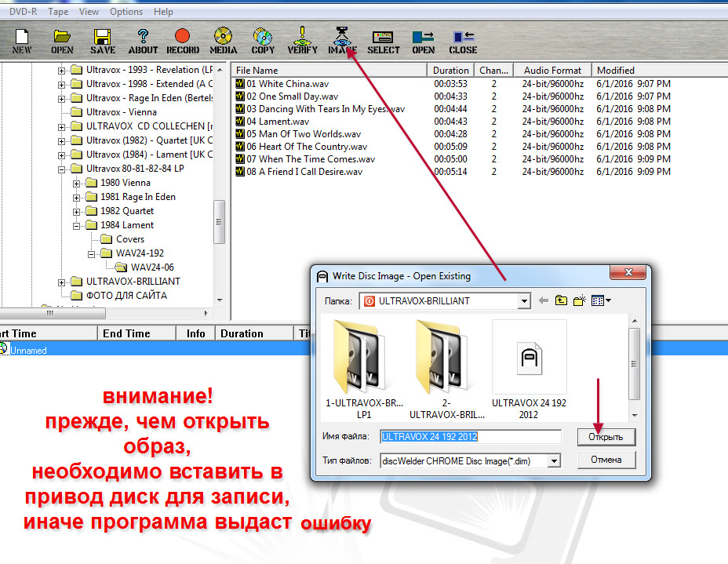The width and height of the screenshot is (728, 564).
Task: Click the MEDIA disc toolbar icon
Action: pos(224,42)
